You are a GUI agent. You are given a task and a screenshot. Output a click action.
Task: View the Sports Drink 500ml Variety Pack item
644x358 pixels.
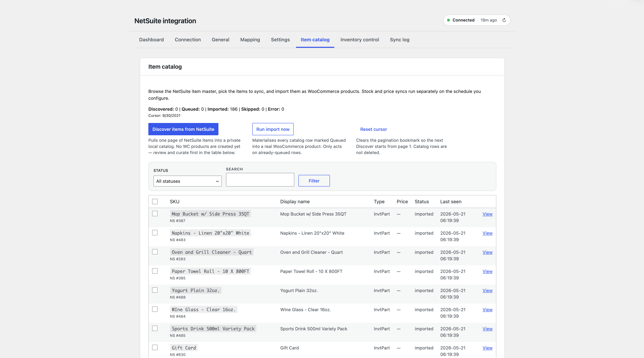(x=487, y=329)
